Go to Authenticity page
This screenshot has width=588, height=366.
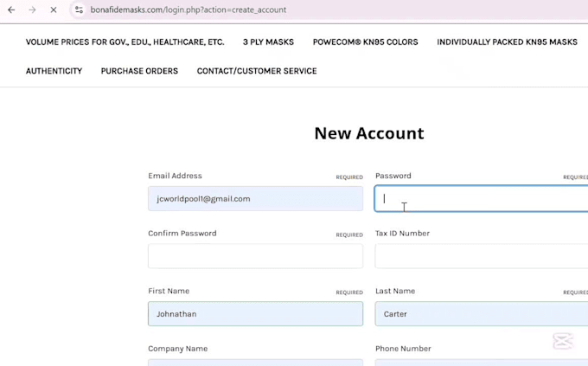(54, 71)
